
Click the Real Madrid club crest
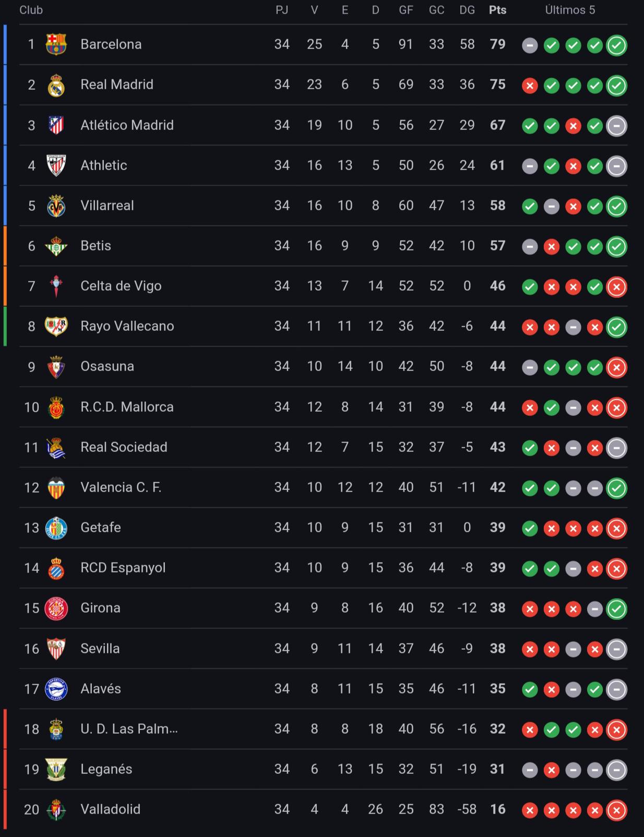[56, 85]
